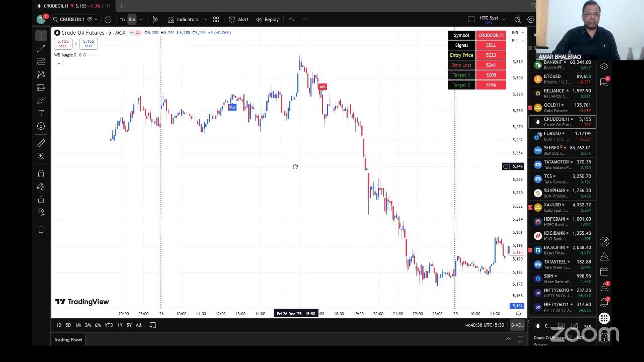Expand the timeframe interval dropdown

click(x=141, y=20)
